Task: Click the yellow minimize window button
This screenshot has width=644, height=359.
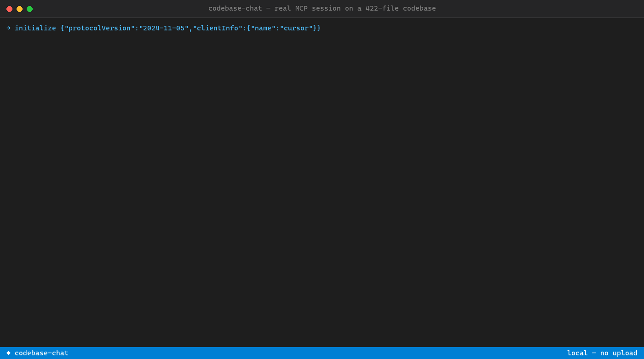Action: 19,9
